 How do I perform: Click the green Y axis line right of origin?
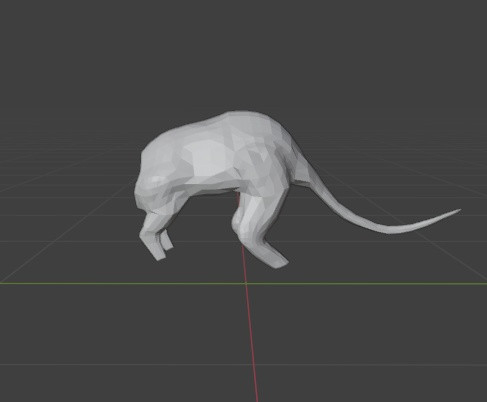click(x=367, y=284)
